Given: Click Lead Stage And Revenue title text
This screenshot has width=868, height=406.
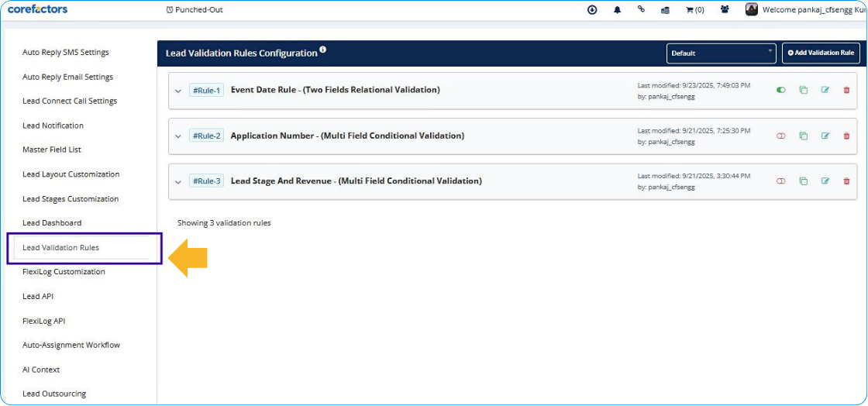Looking at the screenshot, I should click(356, 181).
